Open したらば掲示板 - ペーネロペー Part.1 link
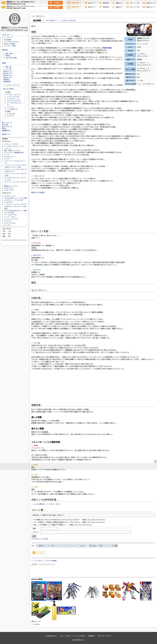The image size is (157, 644). (47, 504)
